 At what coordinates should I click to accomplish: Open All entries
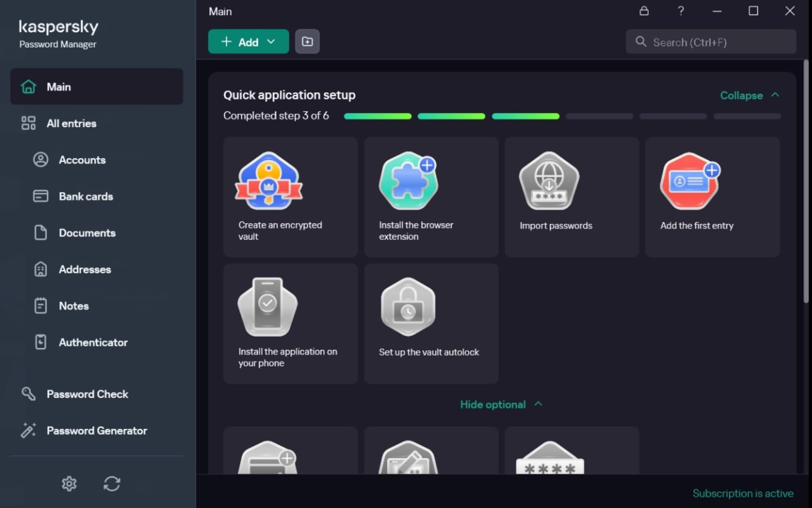(x=71, y=123)
